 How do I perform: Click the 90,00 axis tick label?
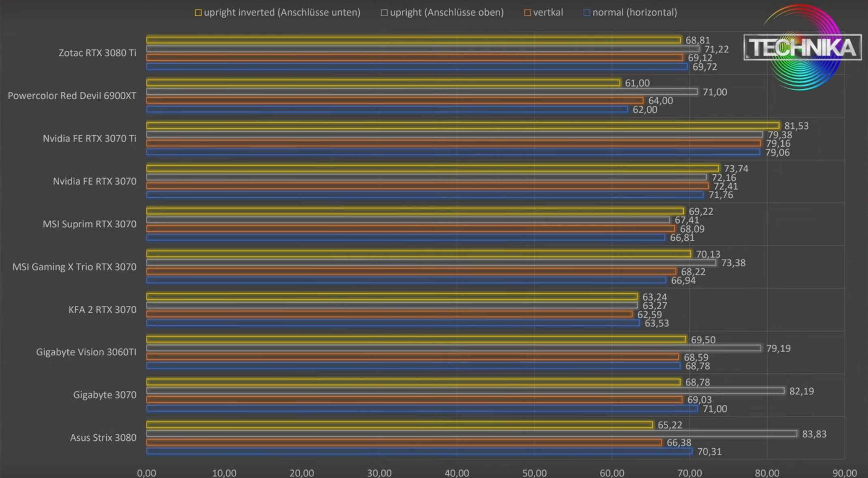pyautogui.click(x=844, y=473)
